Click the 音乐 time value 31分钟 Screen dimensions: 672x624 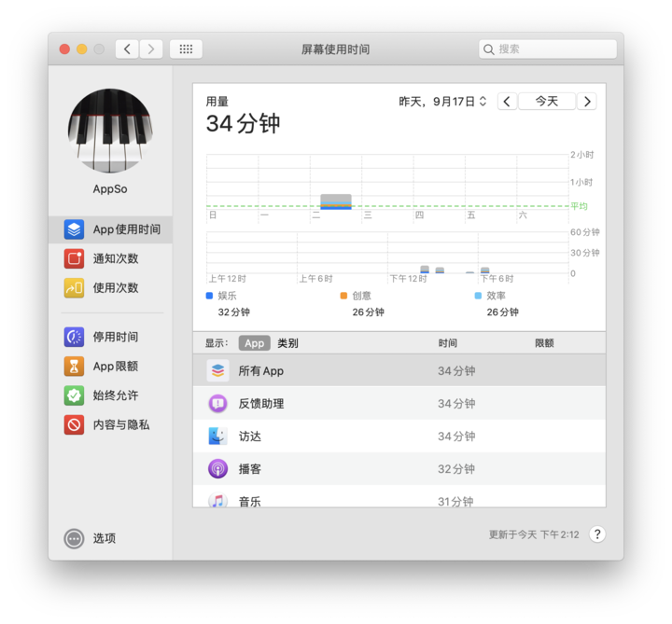pyautogui.click(x=455, y=501)
